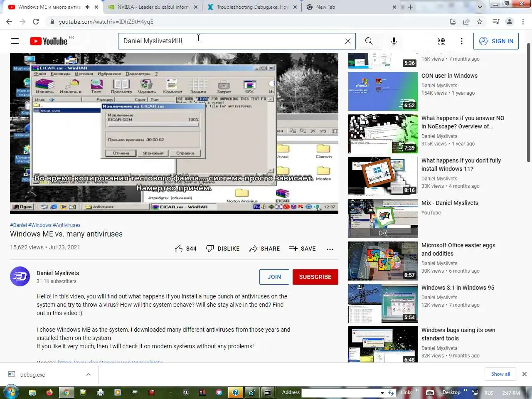Run search with the magnifier button
532x399 pixels.
[x=369, y=41]
